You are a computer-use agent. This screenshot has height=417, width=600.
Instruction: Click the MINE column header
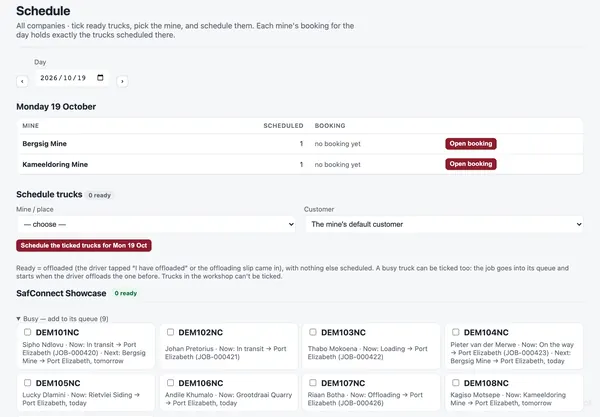coord(31,126)
